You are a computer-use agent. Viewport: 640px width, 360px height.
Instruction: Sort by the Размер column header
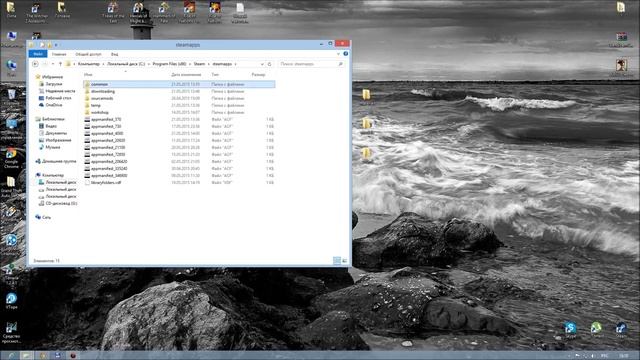[x=258, y=75]
